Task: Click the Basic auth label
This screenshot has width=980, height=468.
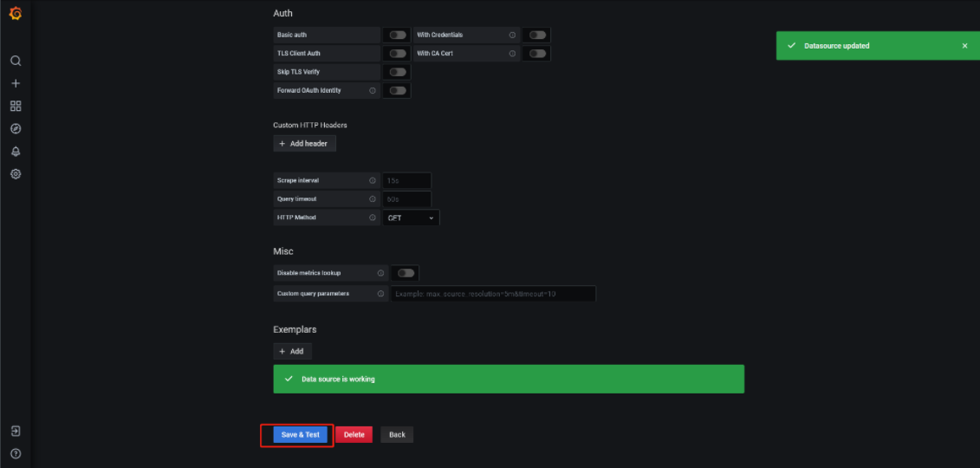Action: click(x=292, y=35)
